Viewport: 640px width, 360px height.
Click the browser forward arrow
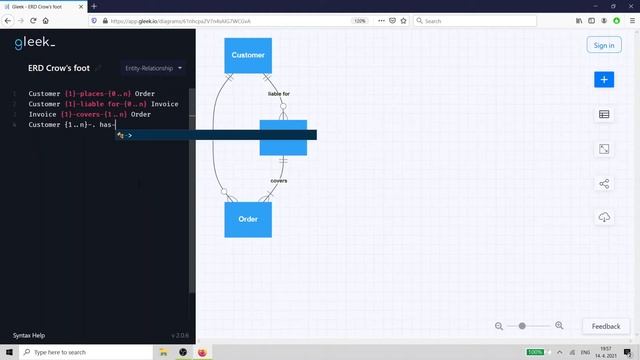[x=21, y=20]
